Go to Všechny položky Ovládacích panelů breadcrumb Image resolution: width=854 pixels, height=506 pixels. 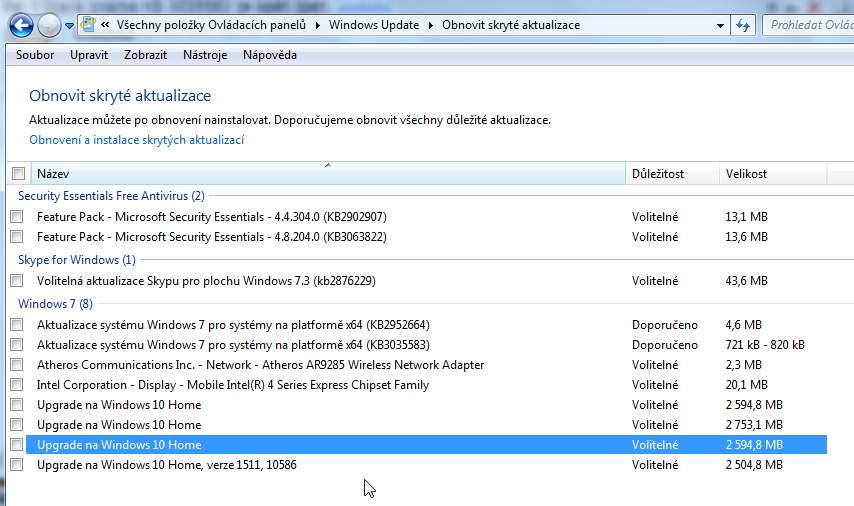[x=211, y=25]
